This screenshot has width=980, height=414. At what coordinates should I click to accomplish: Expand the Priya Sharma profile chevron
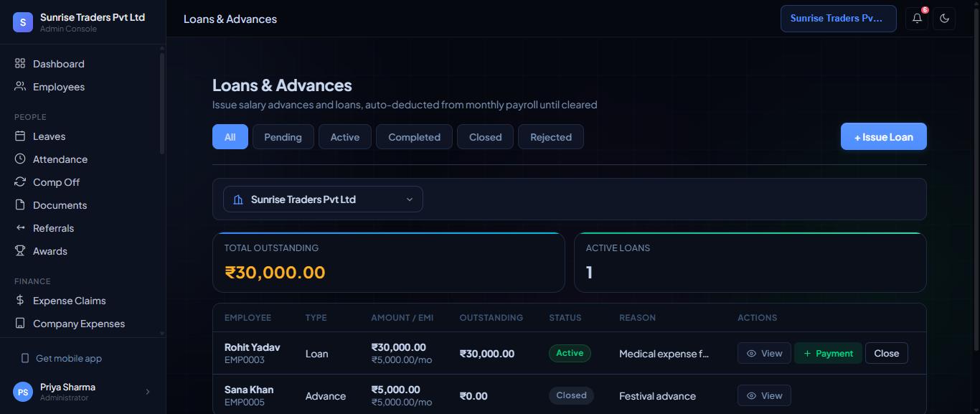coord(148,392)
